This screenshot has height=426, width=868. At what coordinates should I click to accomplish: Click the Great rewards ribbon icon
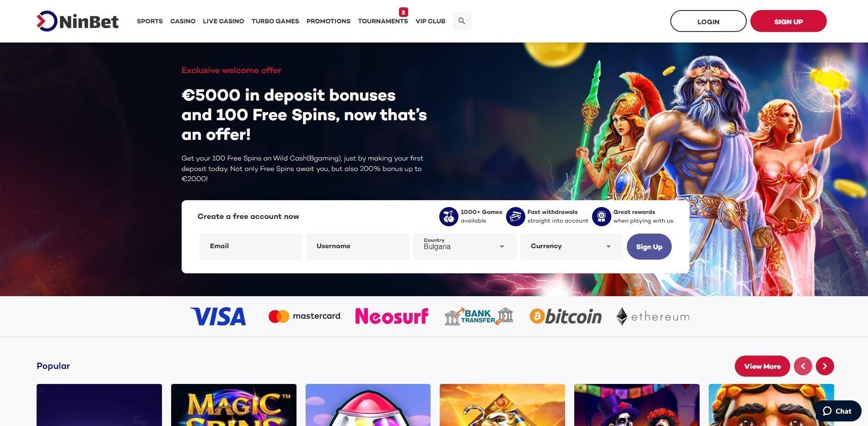(601, 217)
